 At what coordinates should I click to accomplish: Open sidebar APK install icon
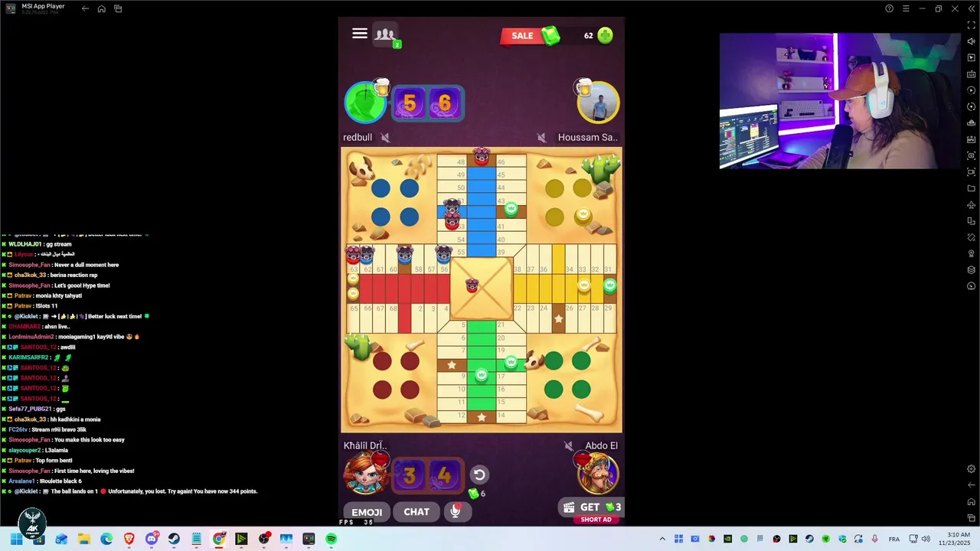click(971, 139)
